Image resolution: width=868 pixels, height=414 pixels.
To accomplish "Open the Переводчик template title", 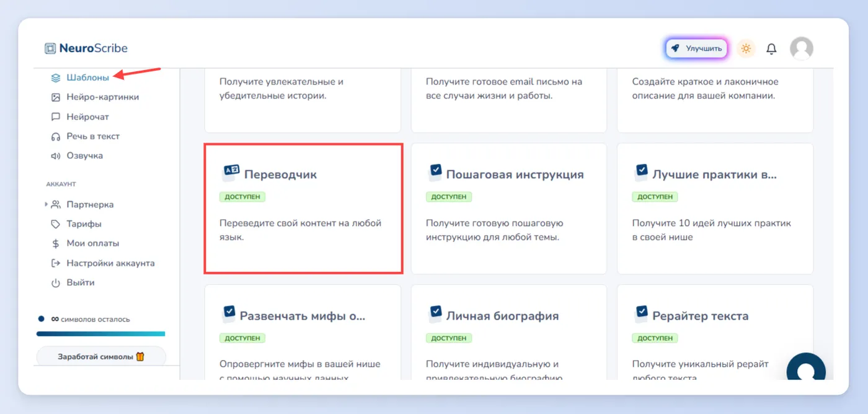I will pyautogui.click(x=281, y=174).
